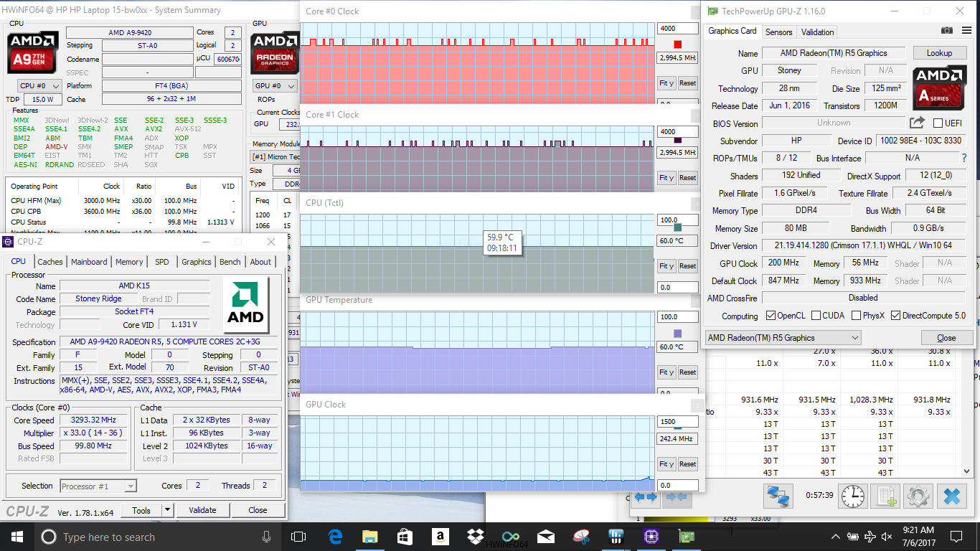Open the CPU-Z SPD tab
The height and width of the screenshot is (551, 980).
pos(162,262)
